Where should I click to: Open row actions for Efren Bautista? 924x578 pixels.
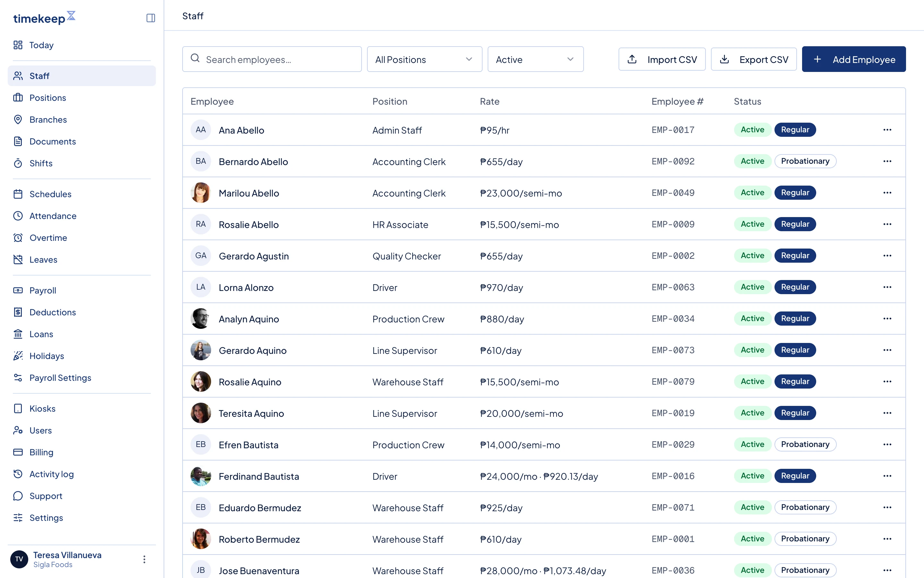click(887, 444)
